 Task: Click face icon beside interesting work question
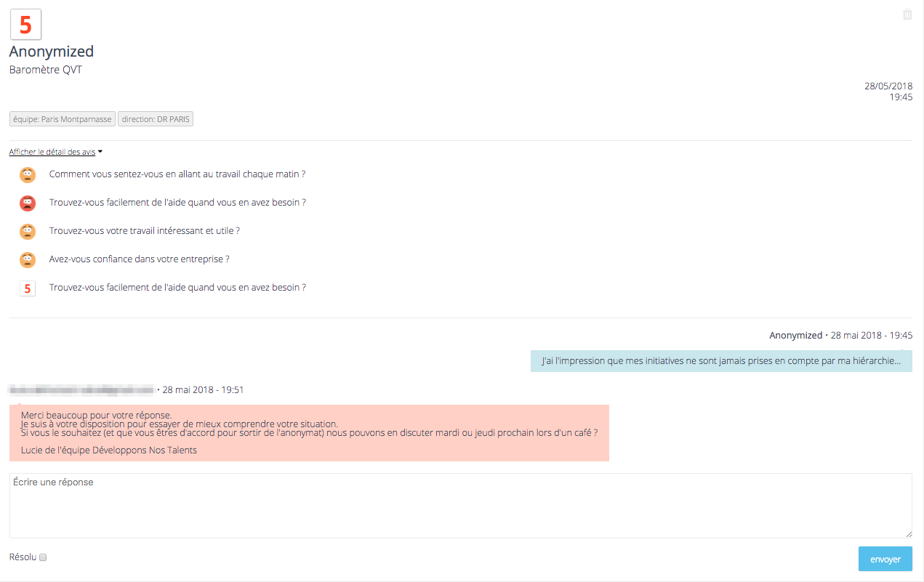coord(28,232)
